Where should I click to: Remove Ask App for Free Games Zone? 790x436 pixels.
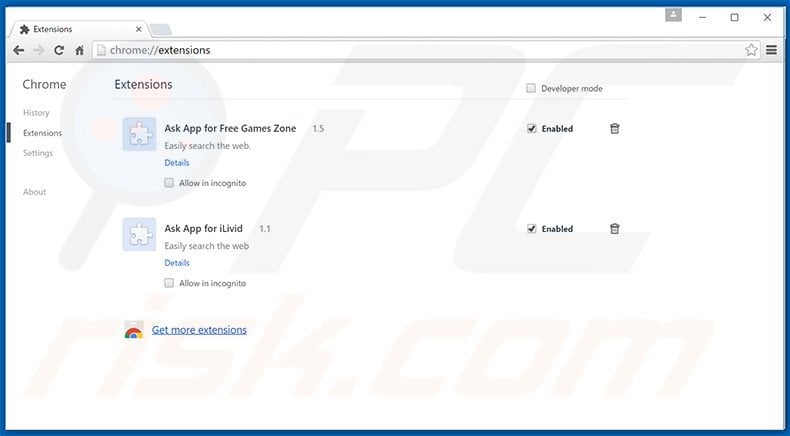pos(614,129)
